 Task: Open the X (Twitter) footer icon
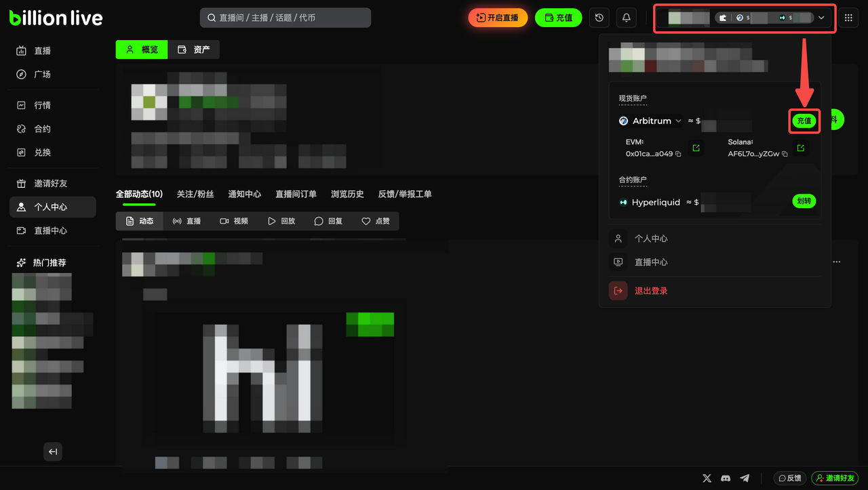[x=707, y=478]
